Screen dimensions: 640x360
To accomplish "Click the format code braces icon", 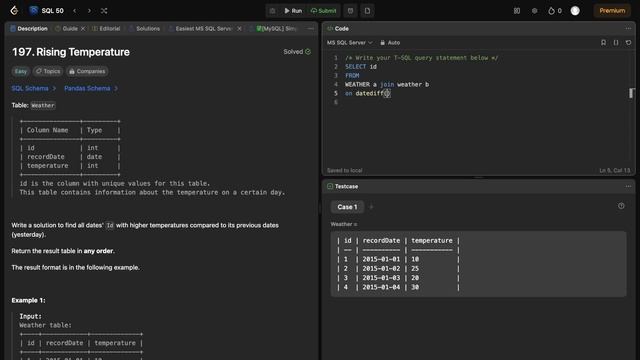I will pos(616,42).
